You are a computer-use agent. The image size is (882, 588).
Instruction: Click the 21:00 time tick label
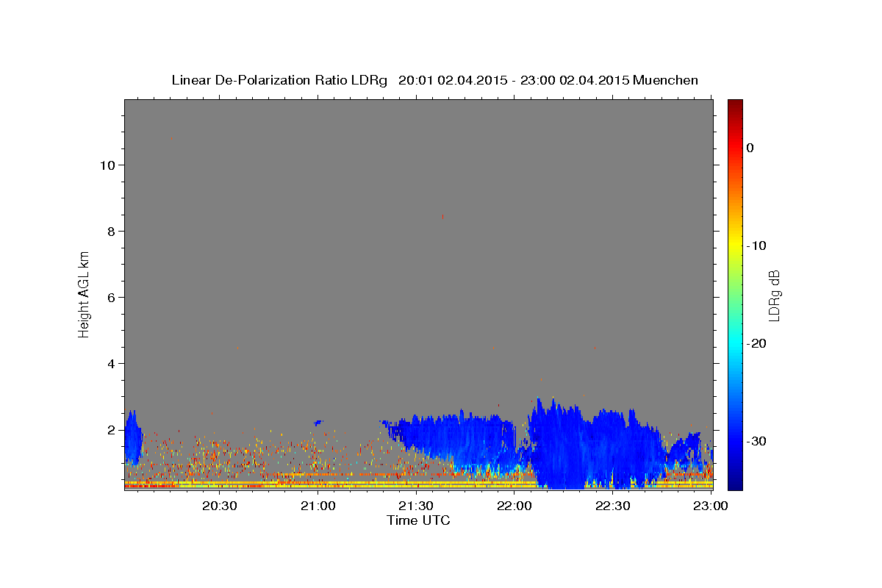click(x=318, y=506)
